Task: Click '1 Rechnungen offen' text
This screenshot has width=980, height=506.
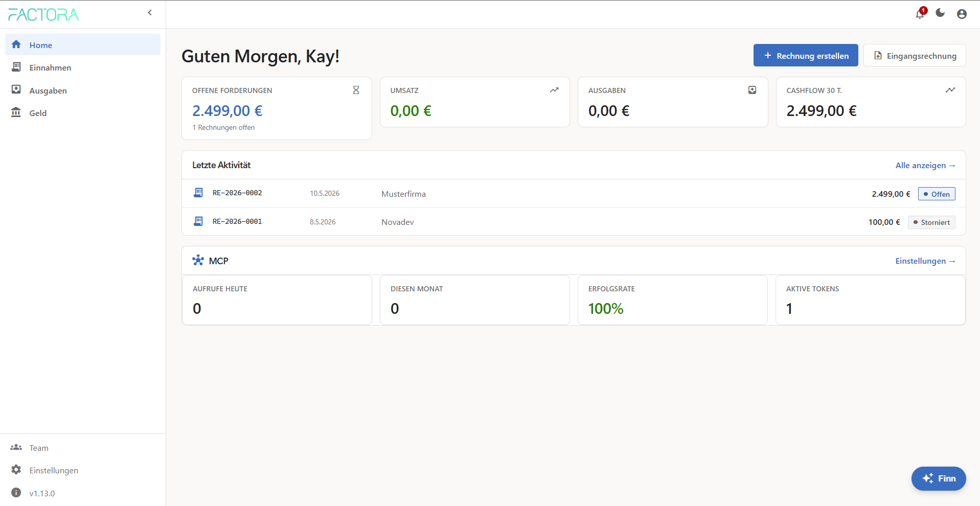Action: (x=223, y=127)
